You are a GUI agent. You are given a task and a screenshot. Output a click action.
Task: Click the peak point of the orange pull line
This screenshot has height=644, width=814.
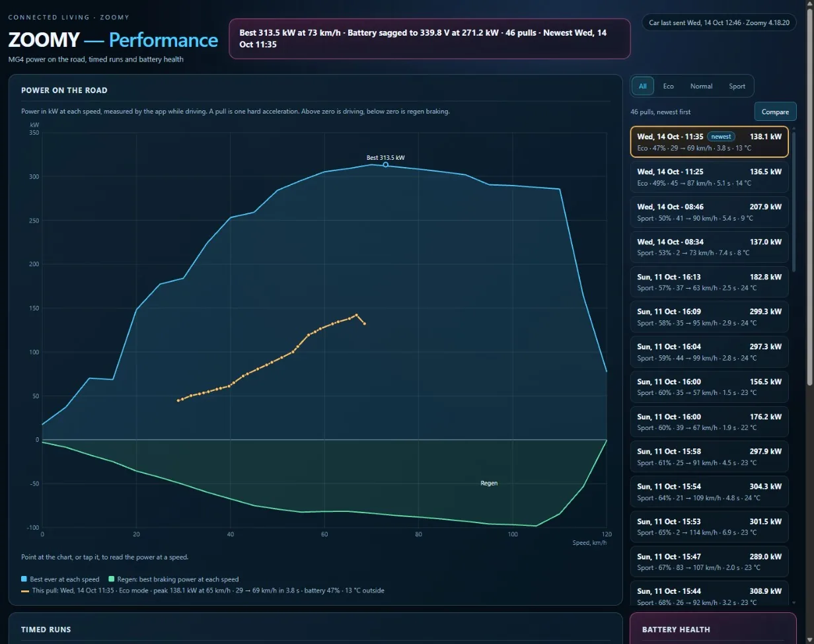click(357, 315)
